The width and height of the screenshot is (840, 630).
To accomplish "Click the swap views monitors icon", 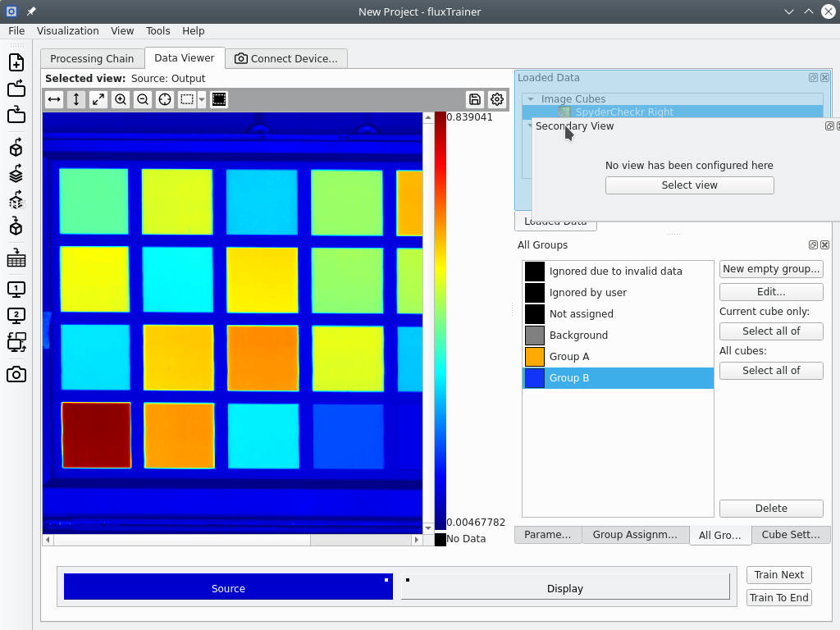I will point(16,342).
